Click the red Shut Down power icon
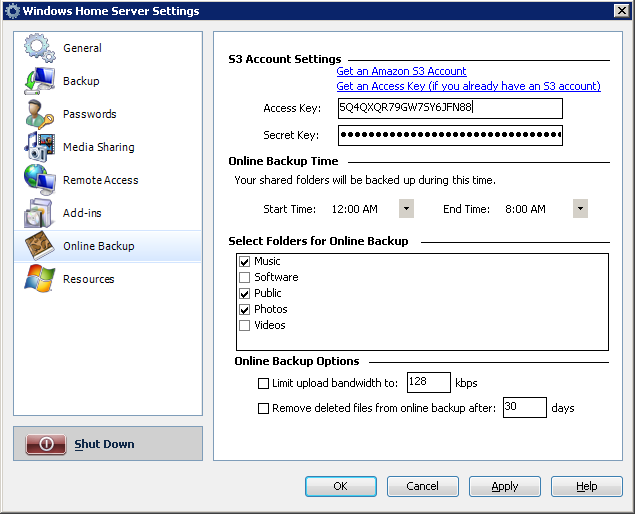This screenshot has height=514, width=635. (x=46, y=444)
